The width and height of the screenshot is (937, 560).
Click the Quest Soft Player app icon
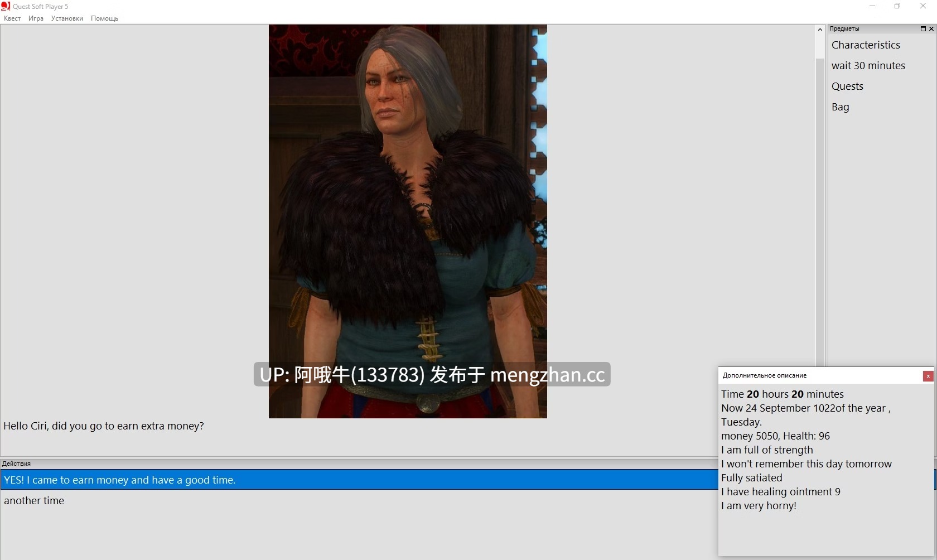tap(6, 6)
